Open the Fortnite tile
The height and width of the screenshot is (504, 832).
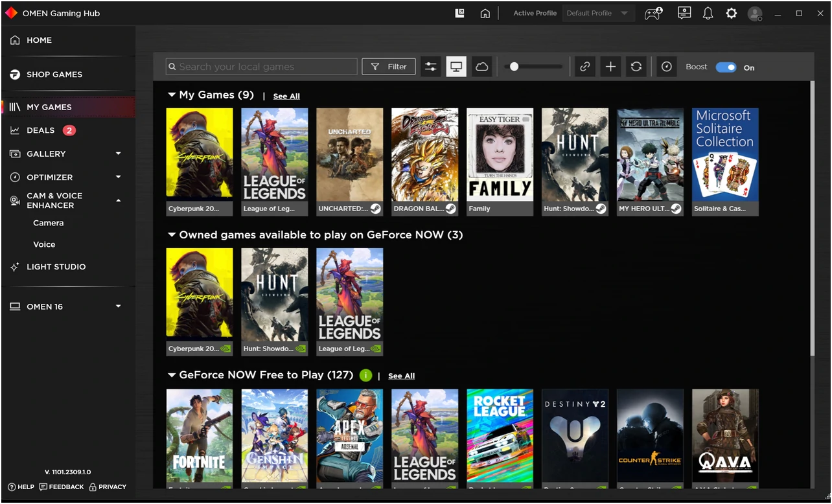(200, 439)
